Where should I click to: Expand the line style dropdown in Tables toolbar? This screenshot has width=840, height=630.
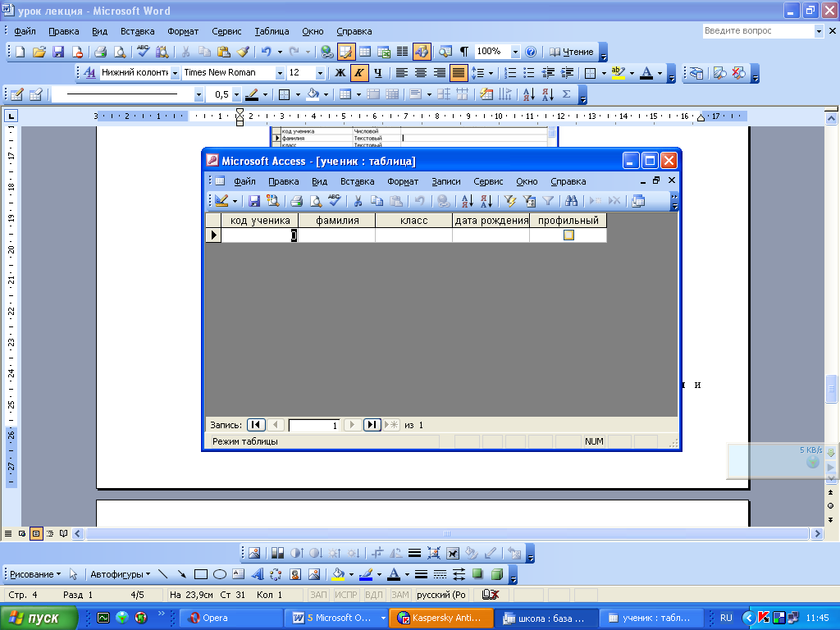tap(199, 95)
